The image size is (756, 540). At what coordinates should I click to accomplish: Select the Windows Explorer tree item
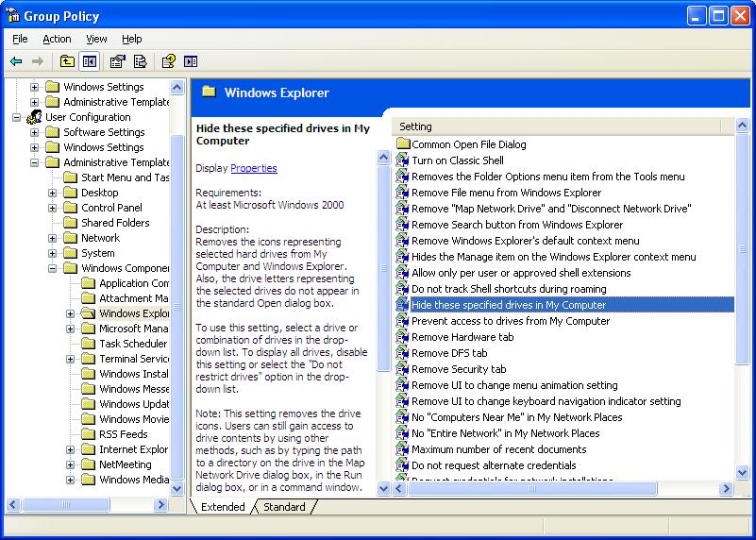(134, 313)
